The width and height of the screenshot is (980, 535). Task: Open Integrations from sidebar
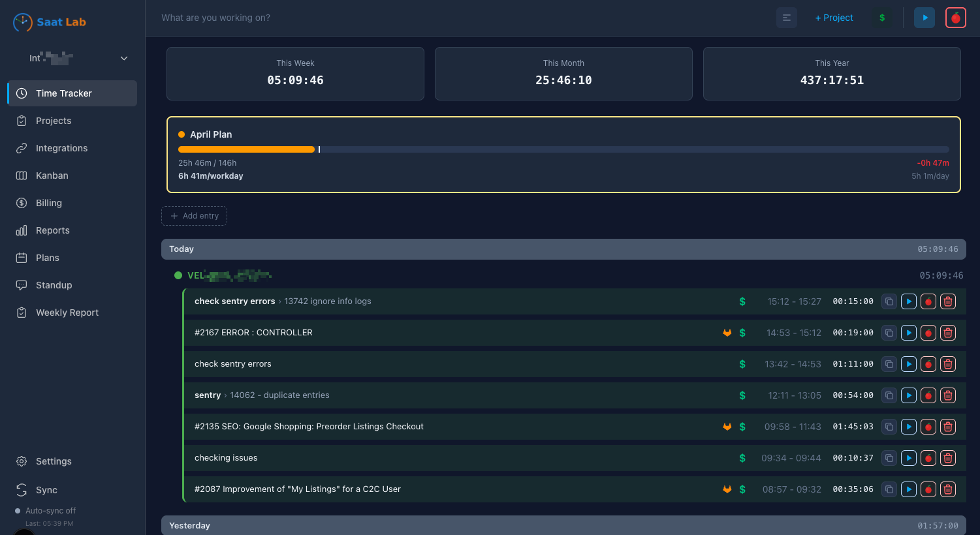pos(72,148)
